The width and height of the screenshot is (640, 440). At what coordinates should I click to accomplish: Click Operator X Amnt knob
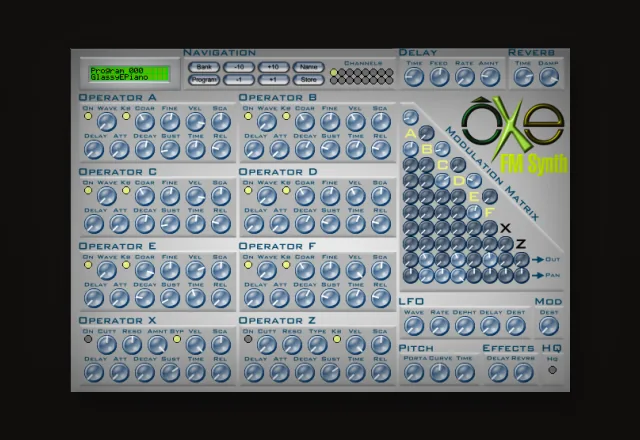tap(157, 345)
